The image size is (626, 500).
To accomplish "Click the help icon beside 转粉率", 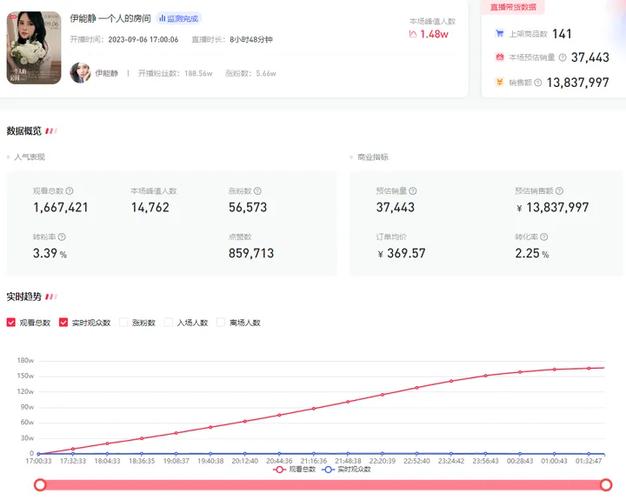I will pyautogui.click(x=62, y=237).
